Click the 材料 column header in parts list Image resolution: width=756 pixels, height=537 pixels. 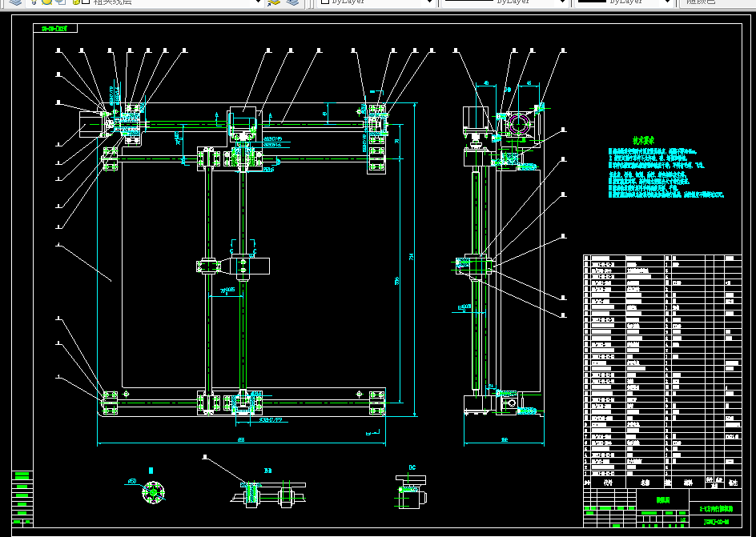[688, 482]
